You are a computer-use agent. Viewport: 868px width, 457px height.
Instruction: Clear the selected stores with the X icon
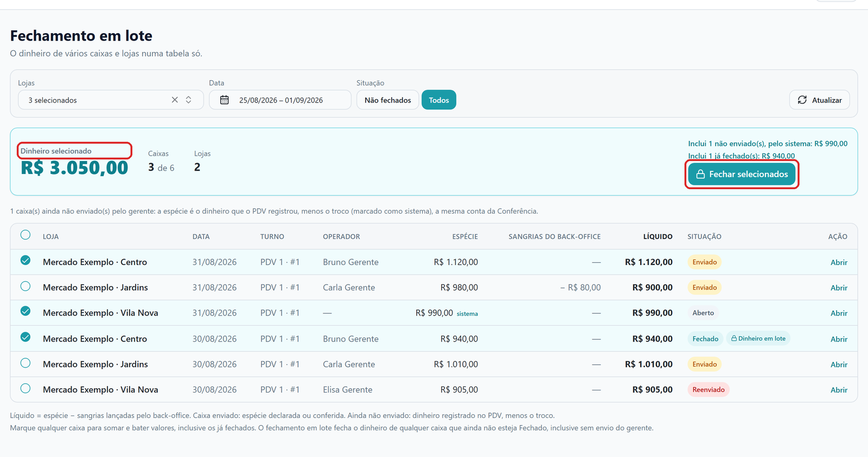tap(175, 100)
